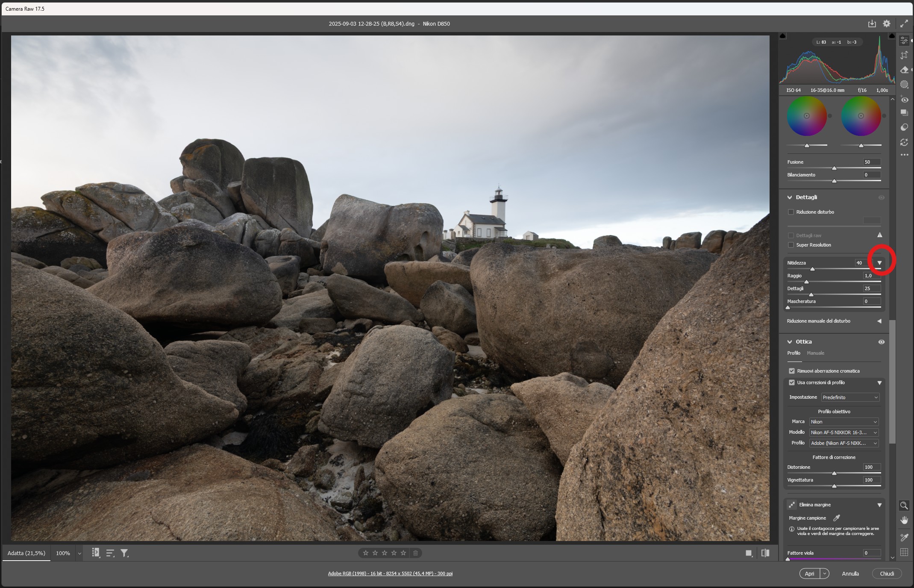Enable the Super Resolution checkbox
The height and width of the screenshot is (588, 914).
791,245
